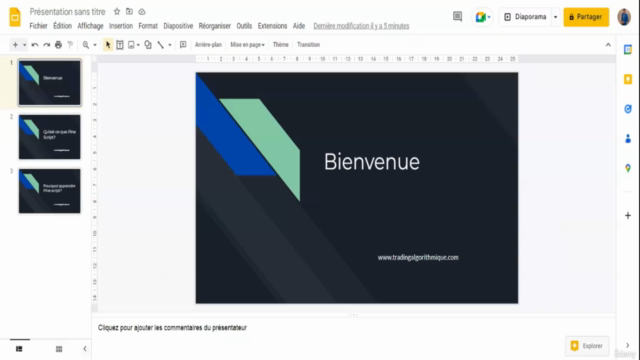Screen dimensions: 640x360
Task: Insert an image from toolbar
Action: (131, 45)
